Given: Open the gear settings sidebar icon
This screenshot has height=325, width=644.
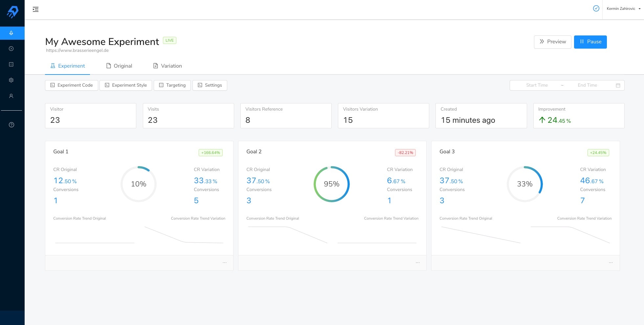Looking at the screenshot, I should click(11, 80).
